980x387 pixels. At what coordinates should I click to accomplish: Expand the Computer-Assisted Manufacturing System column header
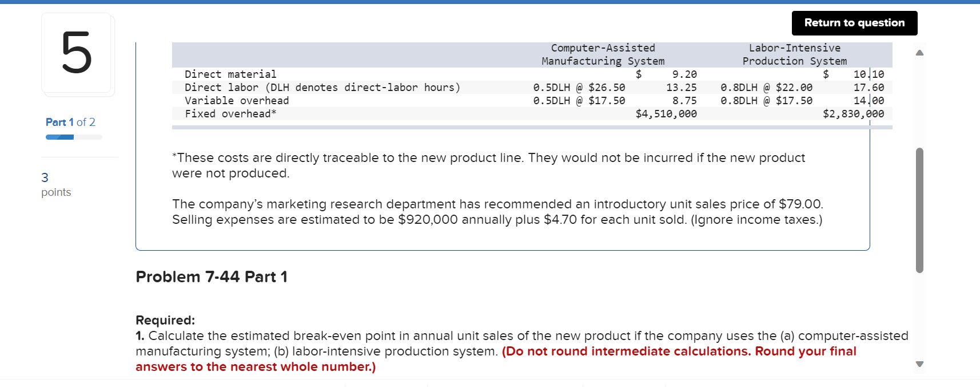tap(602, 54)
